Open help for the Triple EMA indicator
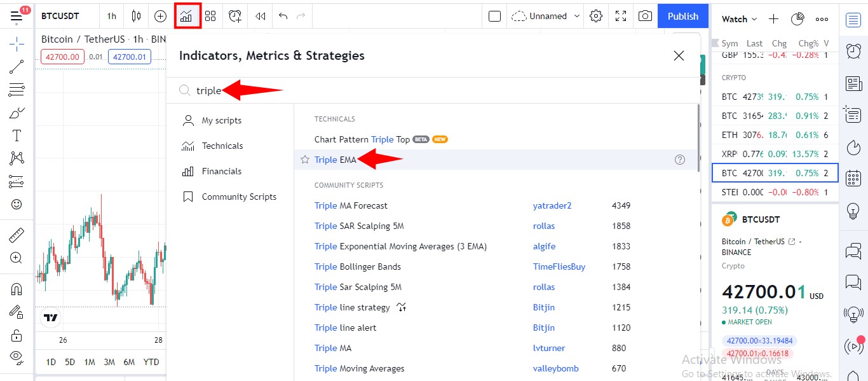The width and height of the screenshot is (868, 381). pos(680,160)
